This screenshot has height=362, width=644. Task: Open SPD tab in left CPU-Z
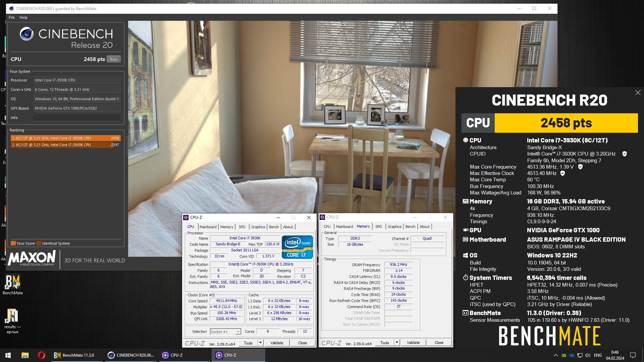click(242, 227)
